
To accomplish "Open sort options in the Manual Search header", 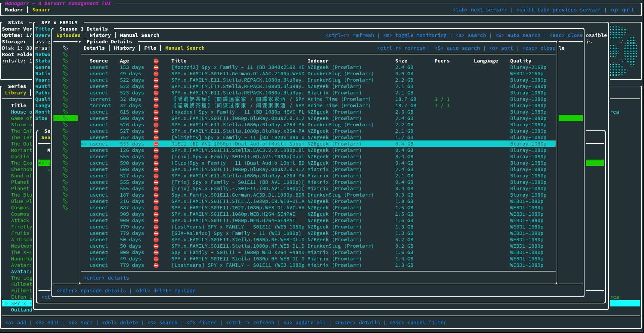I will [501, 48].
